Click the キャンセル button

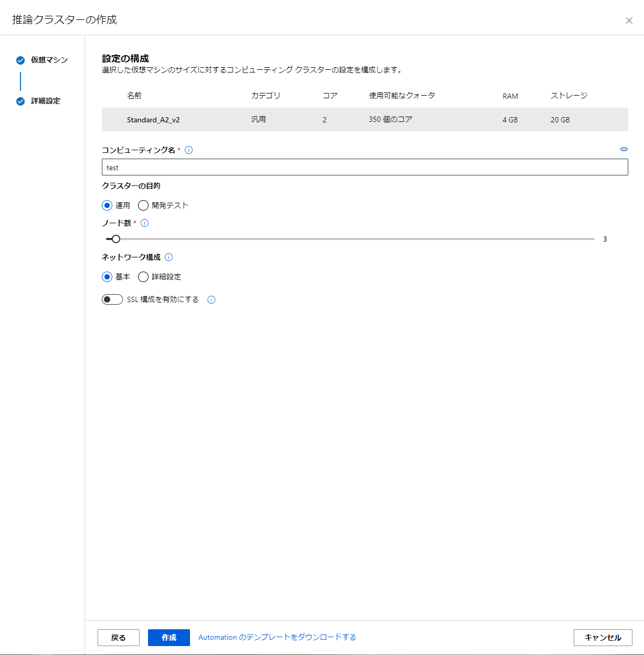pos(603,638)
